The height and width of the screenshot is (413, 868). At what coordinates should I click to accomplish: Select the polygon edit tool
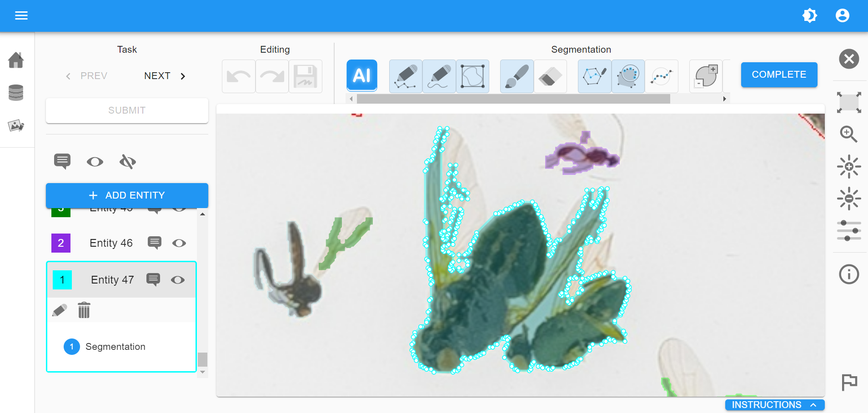(594, 76)
